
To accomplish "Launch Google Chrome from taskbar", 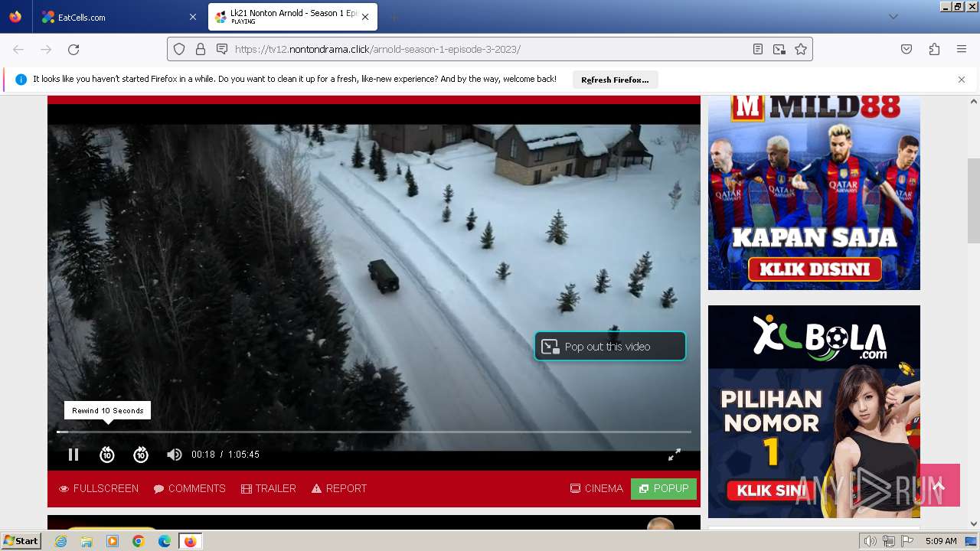I will [139, 541].
